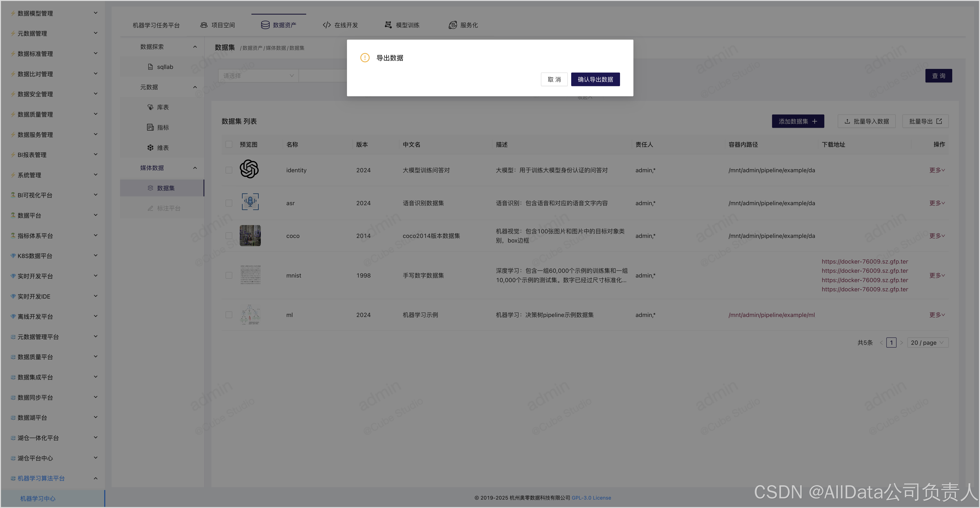Open 更多 menu for ml row
Viewport: 980px width, 508px height.
pyautogui.click(x=937, y=315)
